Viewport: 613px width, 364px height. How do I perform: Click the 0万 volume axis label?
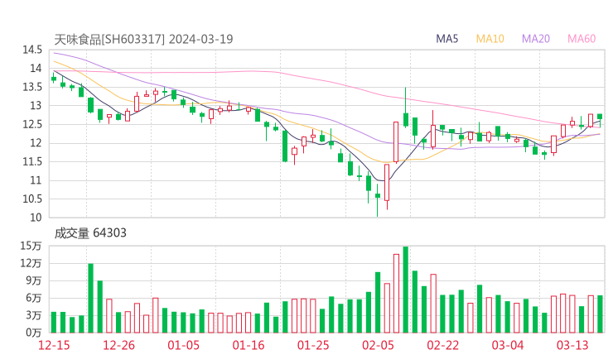click(x=34, y=333)
